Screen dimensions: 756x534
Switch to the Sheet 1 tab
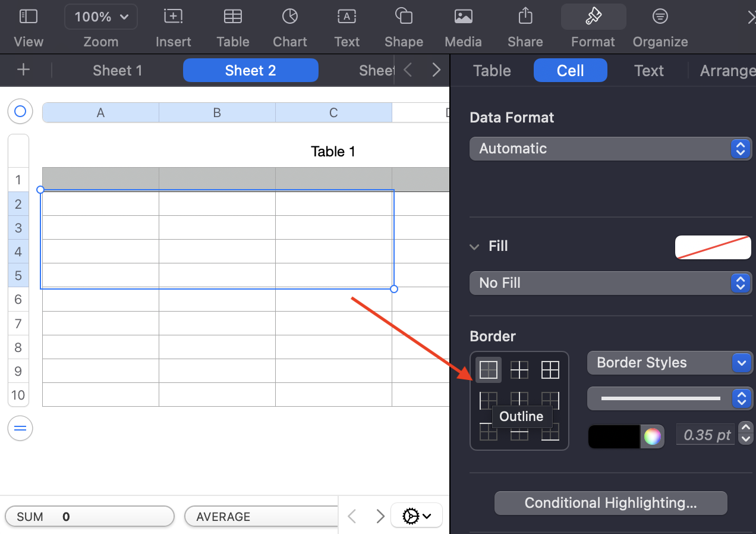coord(118,71)
